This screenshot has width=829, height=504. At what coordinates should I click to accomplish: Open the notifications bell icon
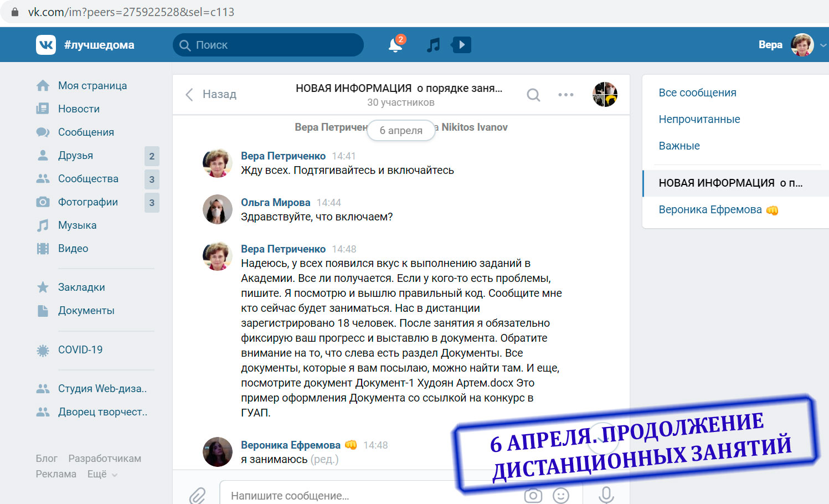(395, 45)
